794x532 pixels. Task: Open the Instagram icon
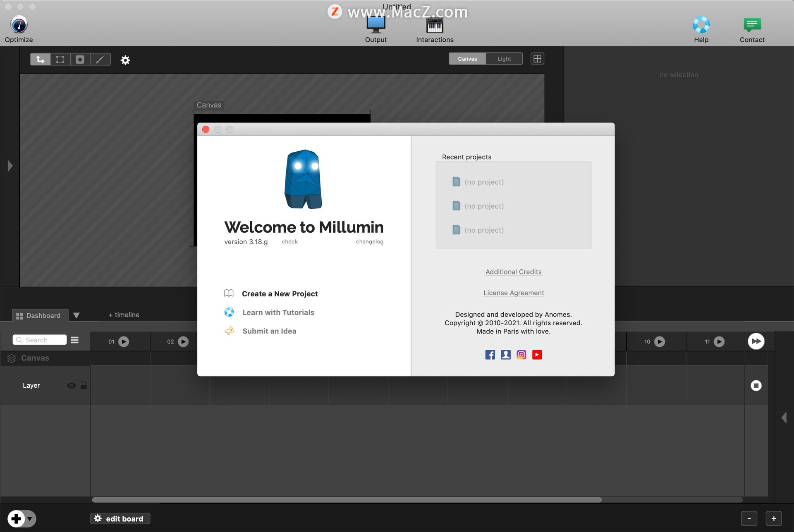pos(521,355)
